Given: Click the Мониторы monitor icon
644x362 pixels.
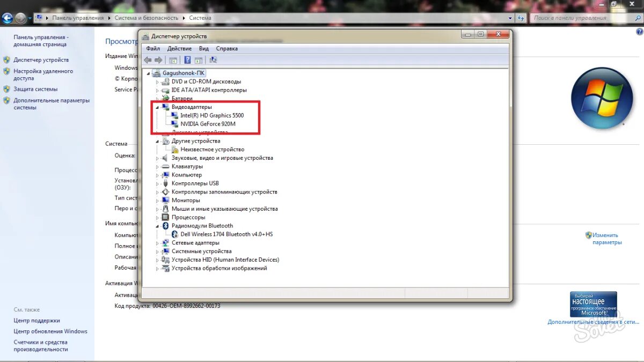Looking at the screenshot, I should (x=165, y=201).
